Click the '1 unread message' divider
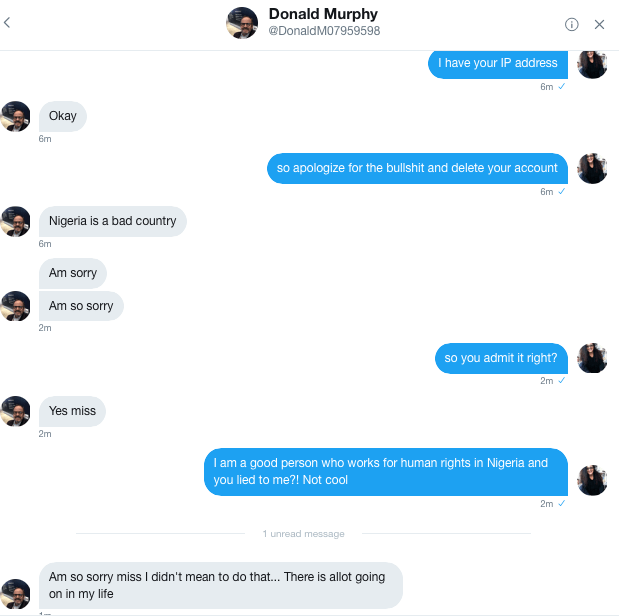 click(304, 534)
